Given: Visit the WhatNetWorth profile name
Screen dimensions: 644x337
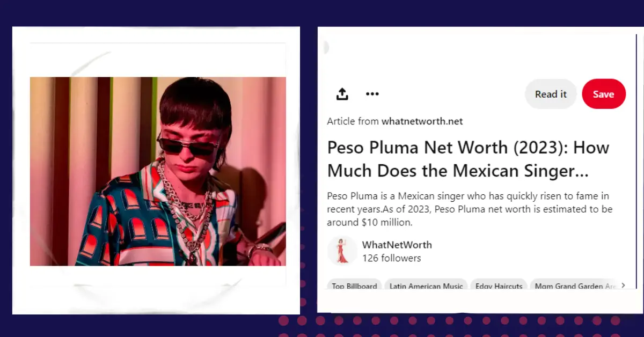Looking at the screenshot, I should (397, 245).
